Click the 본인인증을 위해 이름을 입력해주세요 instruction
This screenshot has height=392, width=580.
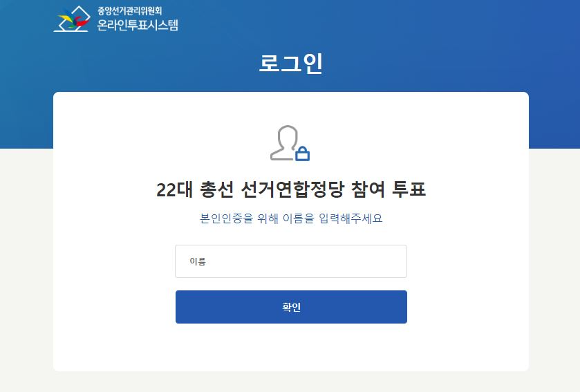(291, 218)
